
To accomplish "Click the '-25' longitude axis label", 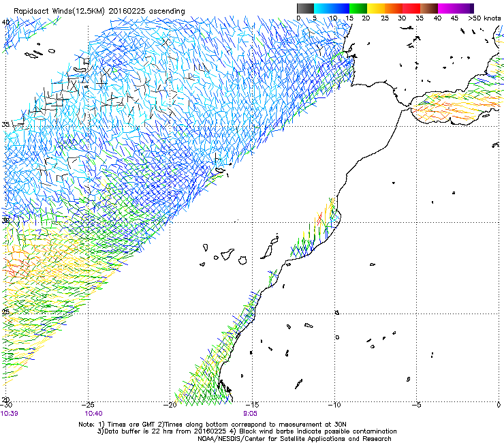I will pyautogui.click(x=88, y=405).
